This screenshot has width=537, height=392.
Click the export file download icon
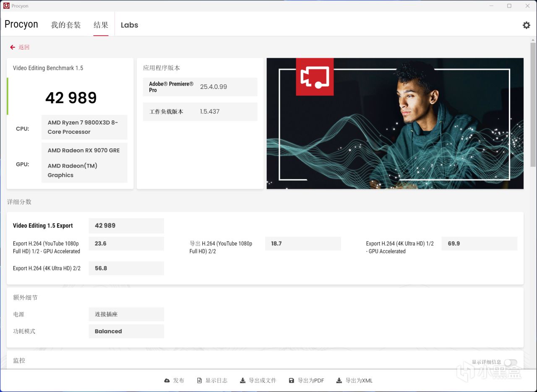(x=242, y=381)
